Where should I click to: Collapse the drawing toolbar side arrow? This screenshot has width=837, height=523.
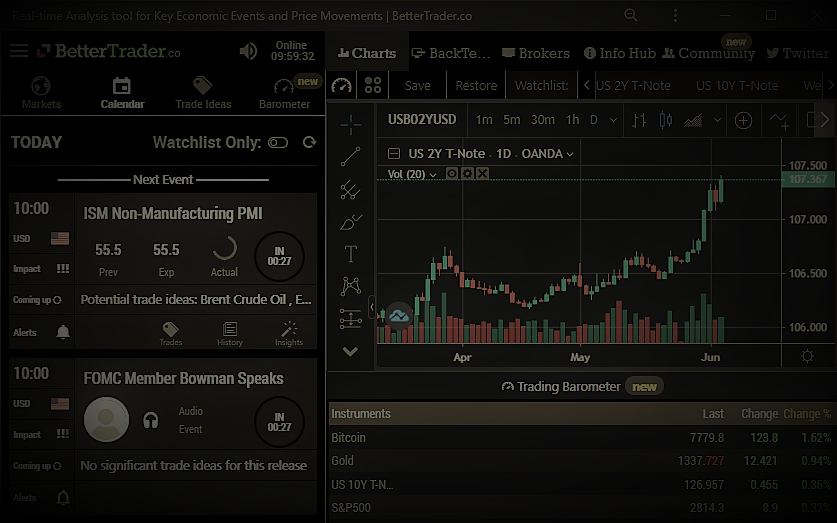[372, 307]
